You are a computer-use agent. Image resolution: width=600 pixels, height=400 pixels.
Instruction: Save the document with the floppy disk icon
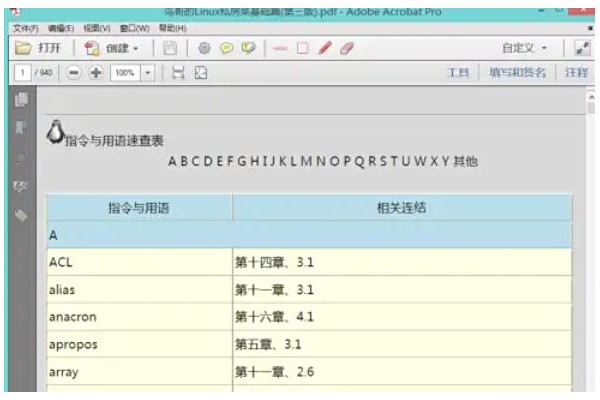[x=170, y=48]
